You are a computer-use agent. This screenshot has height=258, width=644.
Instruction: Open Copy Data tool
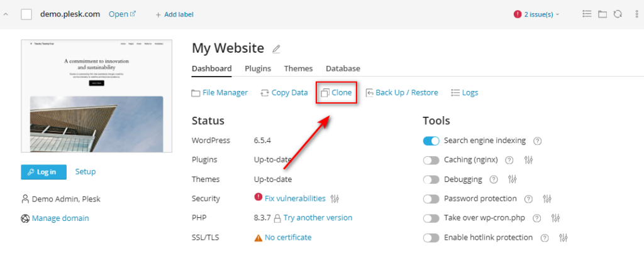click(284, 93)
